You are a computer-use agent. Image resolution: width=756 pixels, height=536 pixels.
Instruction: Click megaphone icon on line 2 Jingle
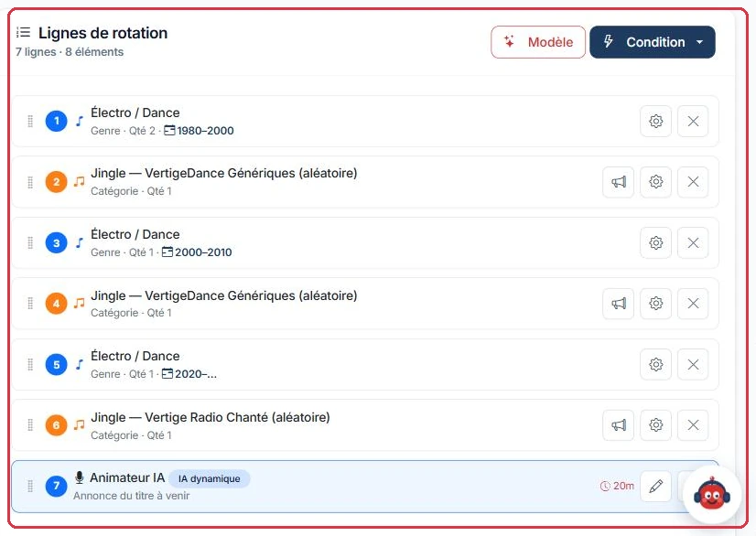(619, 182)
